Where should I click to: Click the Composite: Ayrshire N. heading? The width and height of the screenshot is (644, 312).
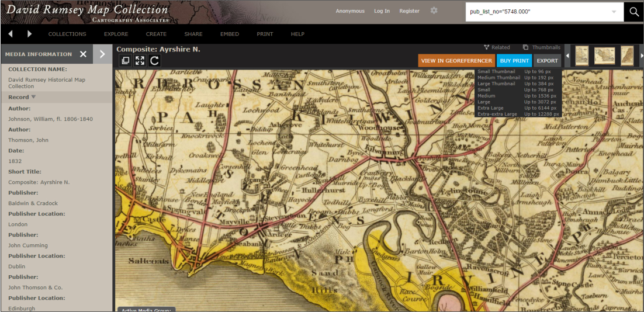tap(158, 49)
